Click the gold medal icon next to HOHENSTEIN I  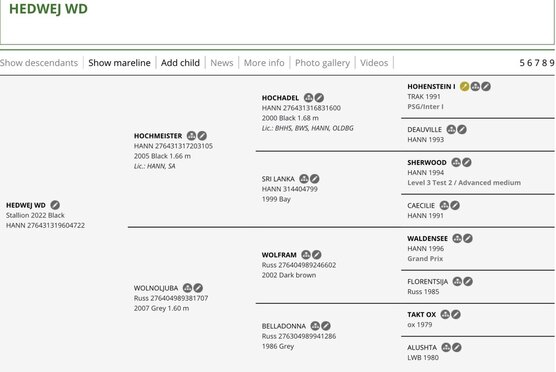click(x=465, y=87)
